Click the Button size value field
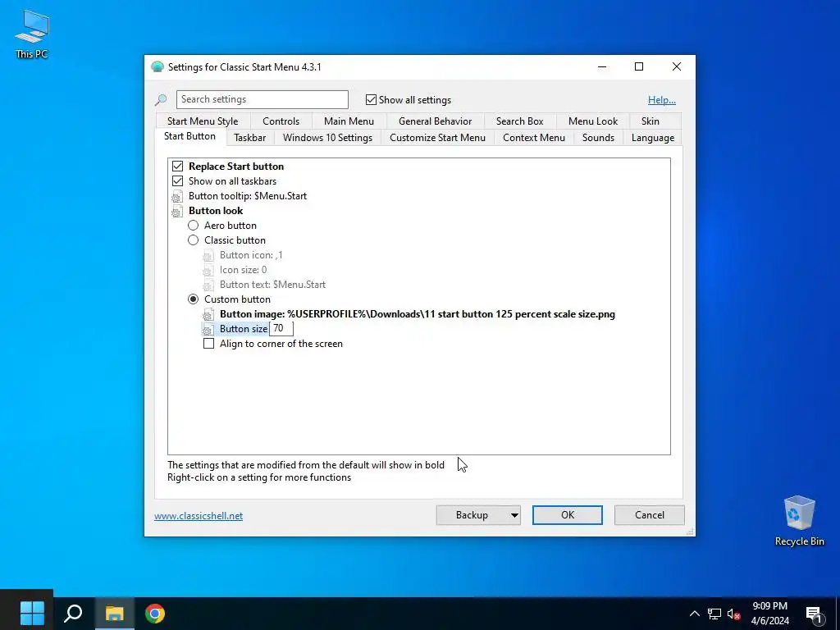840x630 pixels. [281, 329]
